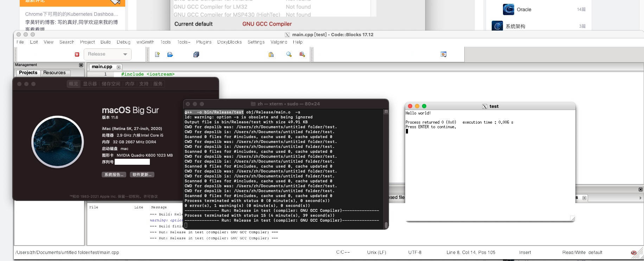Screen dimensions: 644x261
Task: Open the Project menu
Action: click(x=87, y=42)
